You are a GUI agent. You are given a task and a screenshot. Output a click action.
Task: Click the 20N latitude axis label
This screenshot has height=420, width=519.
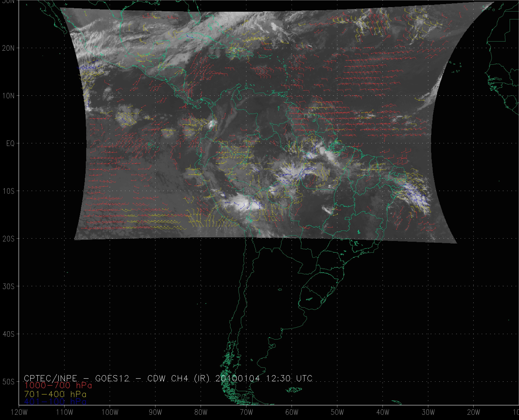coord(8,48)
